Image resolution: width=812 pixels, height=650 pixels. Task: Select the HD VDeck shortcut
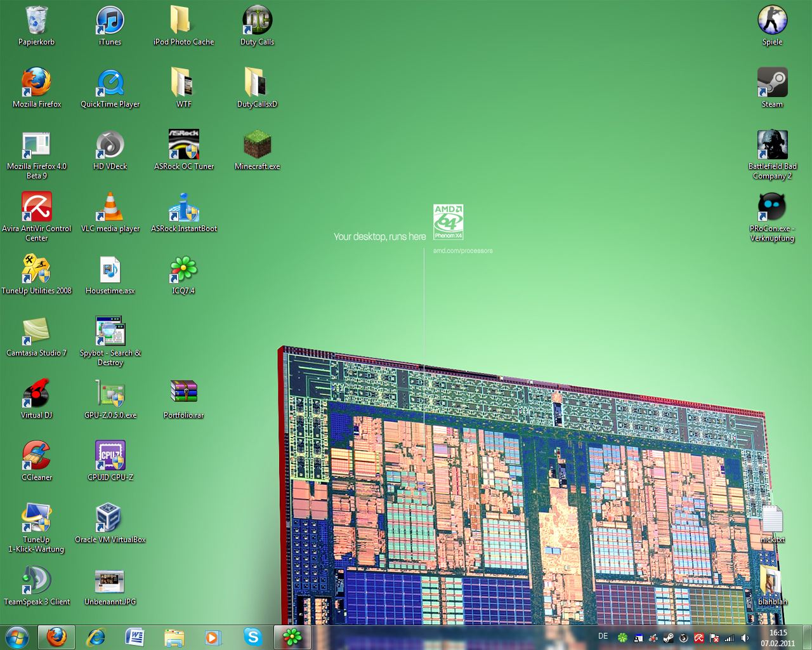coord(110,151)
